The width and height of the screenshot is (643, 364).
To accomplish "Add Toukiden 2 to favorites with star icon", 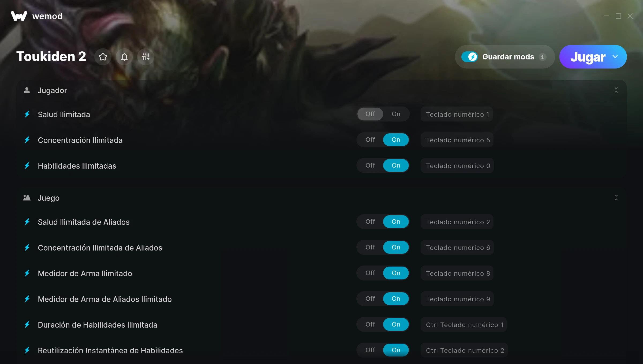I will pos(103,57).
